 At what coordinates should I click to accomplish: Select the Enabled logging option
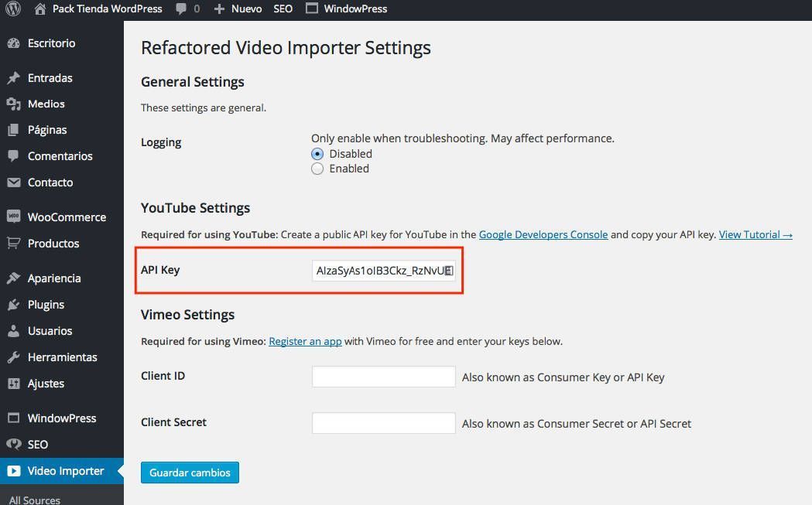317,169
